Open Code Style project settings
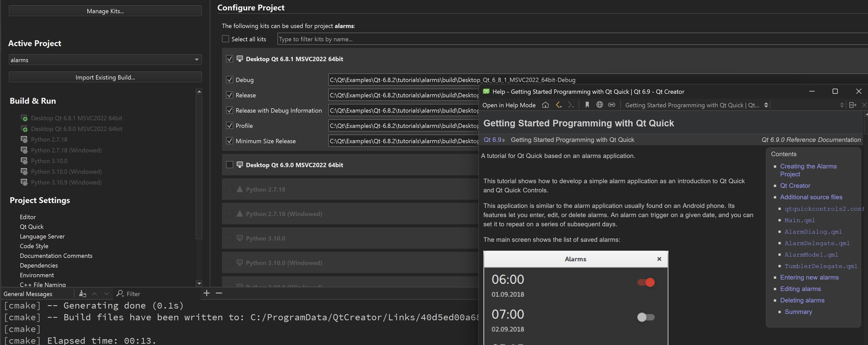Viewport: 868px width, 345px height. click(x=34, y=246)
